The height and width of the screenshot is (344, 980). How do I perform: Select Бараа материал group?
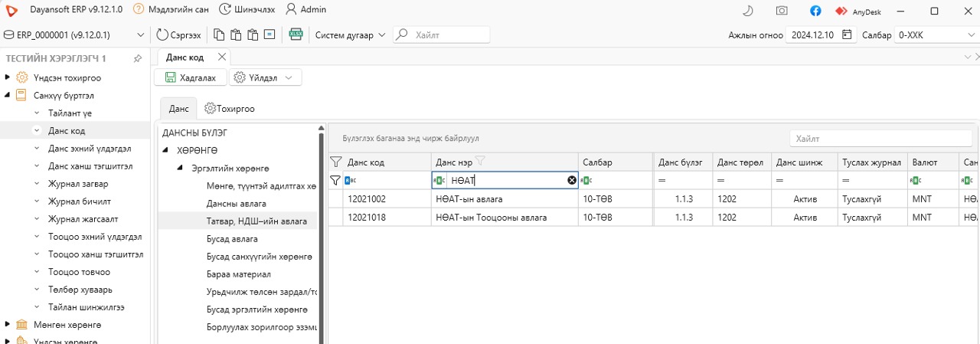click(x=238, y=274)
